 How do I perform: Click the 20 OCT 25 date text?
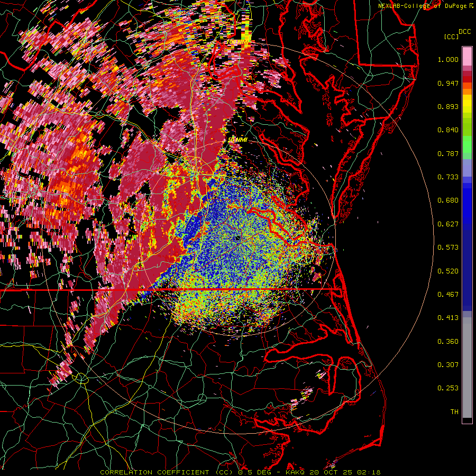(x=332, y=472)
